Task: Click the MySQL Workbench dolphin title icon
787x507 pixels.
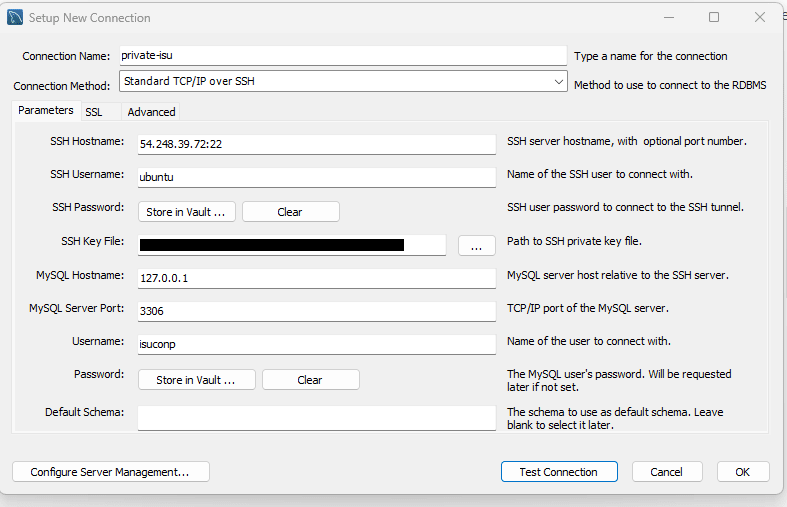Action: (x=15, y=18)
